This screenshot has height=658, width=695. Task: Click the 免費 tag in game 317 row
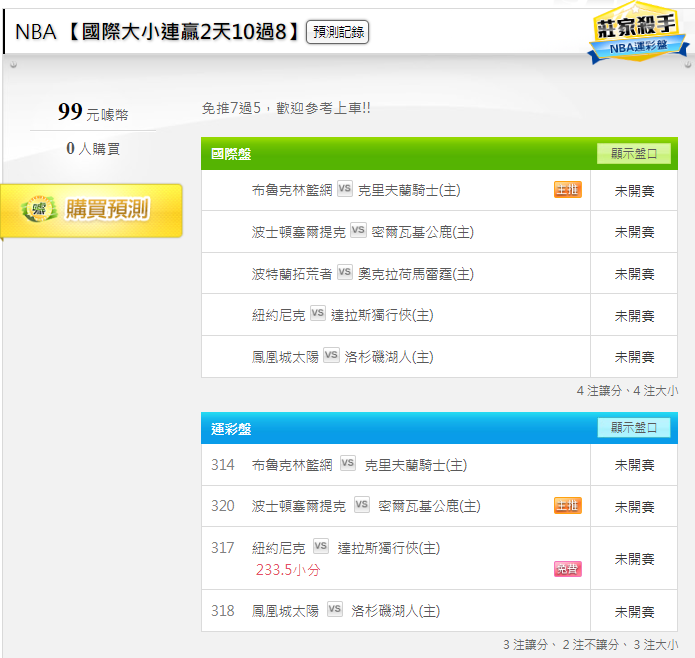[567, 568]
